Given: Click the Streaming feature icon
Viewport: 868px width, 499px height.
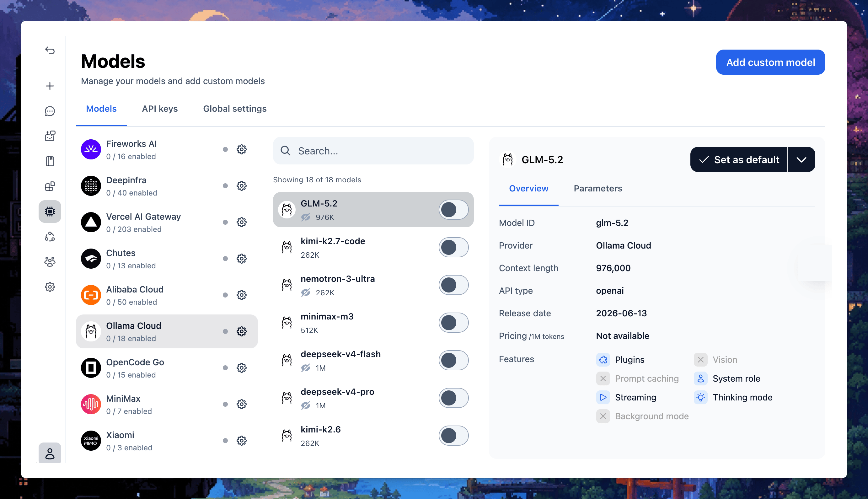Looking at the screenshot, I should click(x=603, y=398).
